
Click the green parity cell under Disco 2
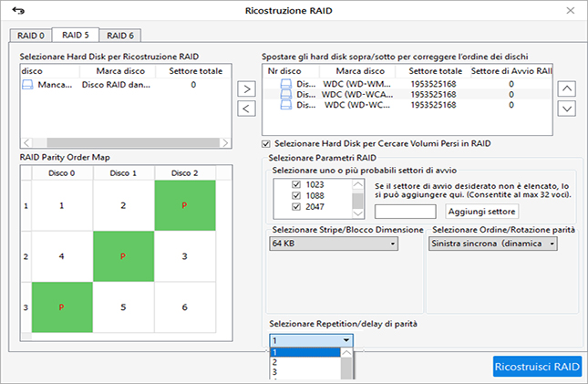coord(185,205)
